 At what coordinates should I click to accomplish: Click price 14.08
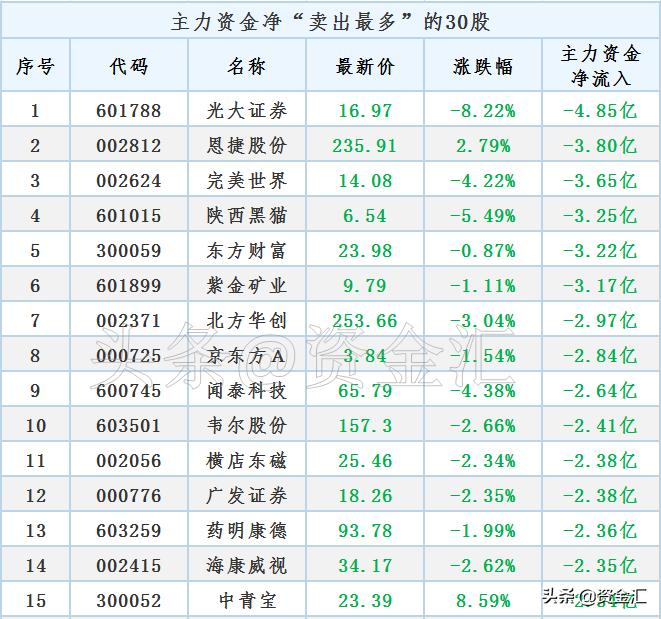pos(365,181)
